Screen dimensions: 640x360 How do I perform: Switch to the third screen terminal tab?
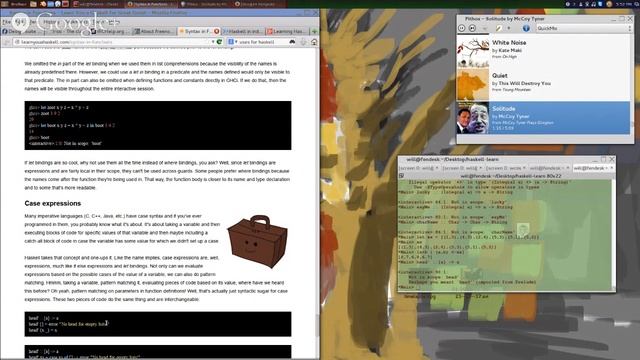[x=506, y=168]
